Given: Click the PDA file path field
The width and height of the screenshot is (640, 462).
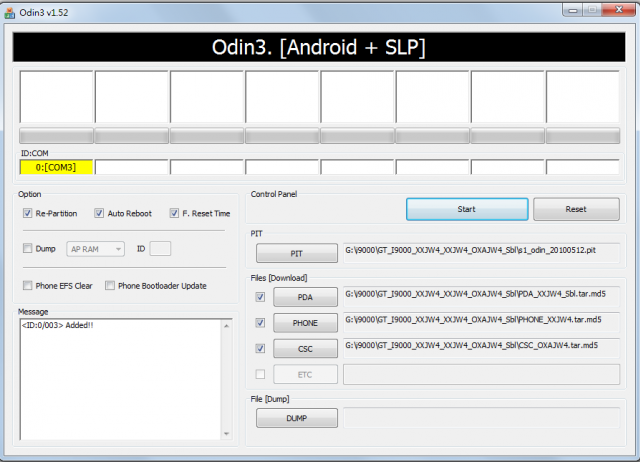Looking at the screenshot, I should click(x=482, y=296).
